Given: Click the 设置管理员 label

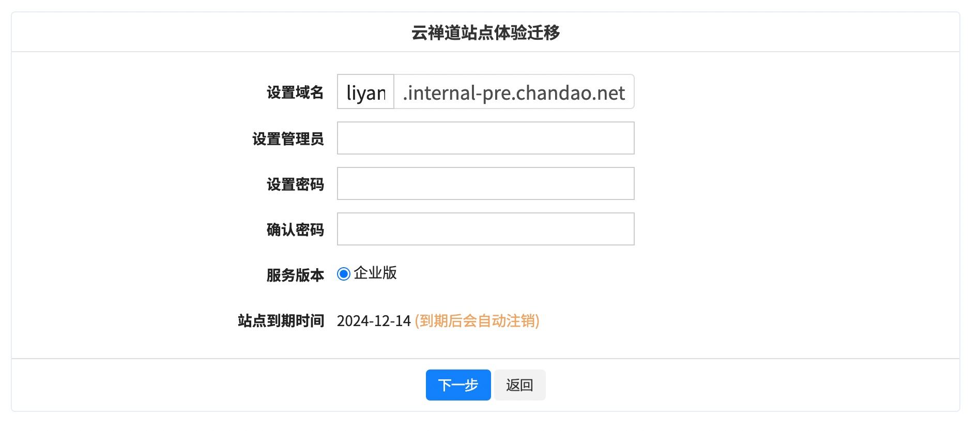Looking at the screenshot, I should point(288,138).
